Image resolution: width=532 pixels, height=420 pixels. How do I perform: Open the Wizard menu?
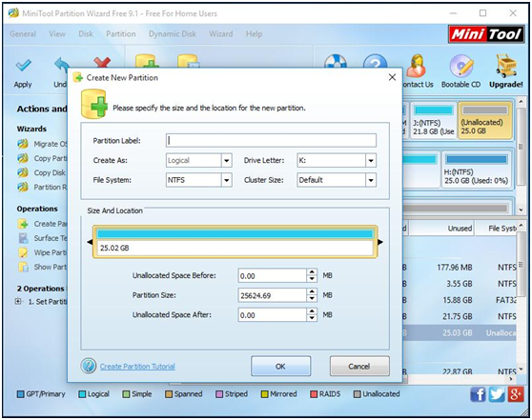221,34
